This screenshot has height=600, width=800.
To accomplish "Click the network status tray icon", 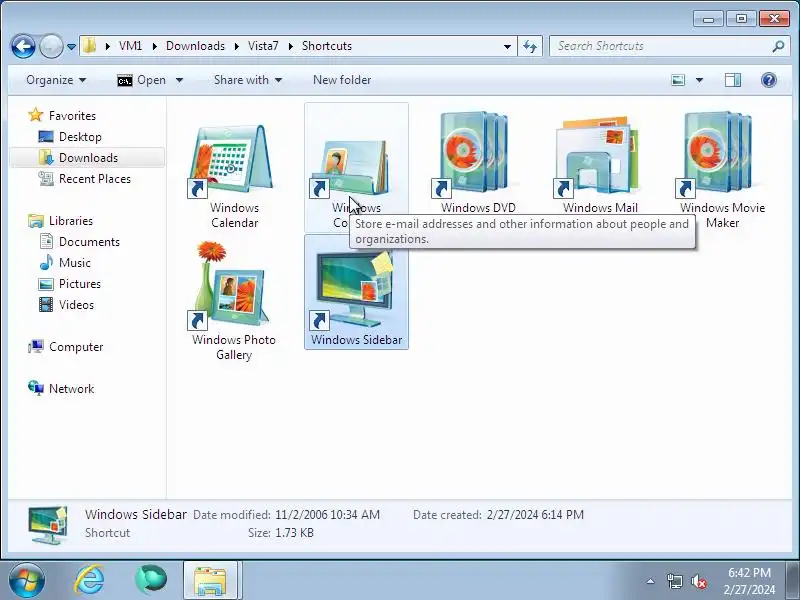I will pos(674,581).
